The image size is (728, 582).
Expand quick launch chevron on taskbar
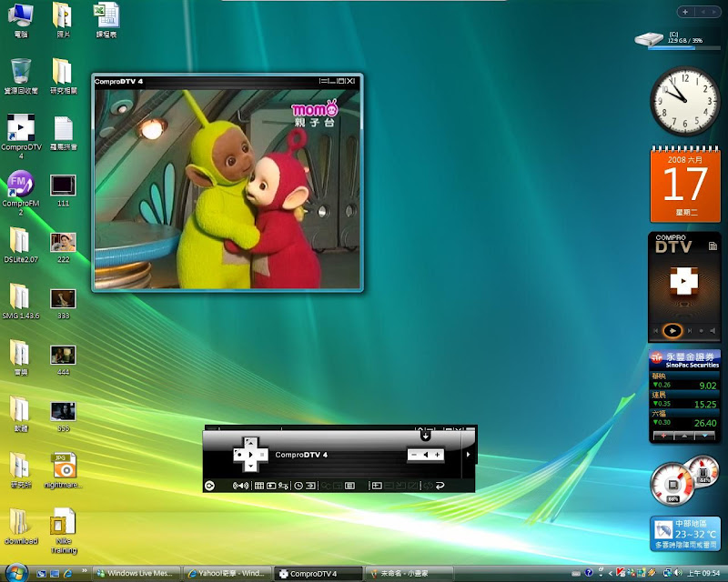click(x=84, y=570)
